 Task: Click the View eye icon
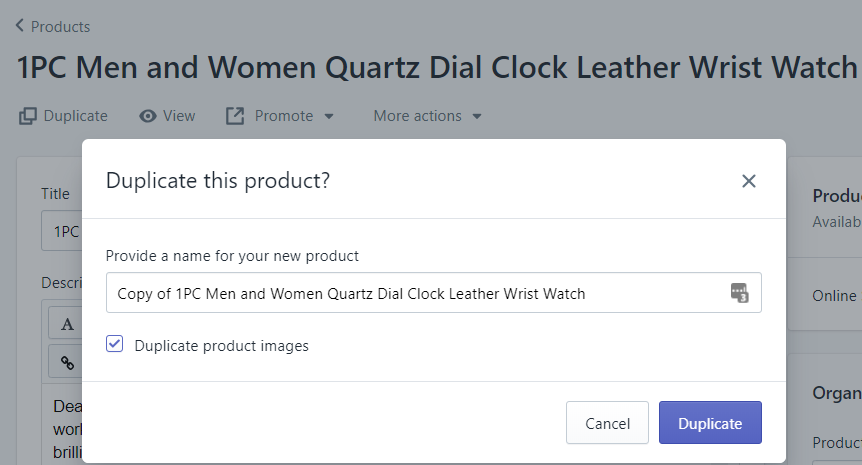[x=148, y=116]
